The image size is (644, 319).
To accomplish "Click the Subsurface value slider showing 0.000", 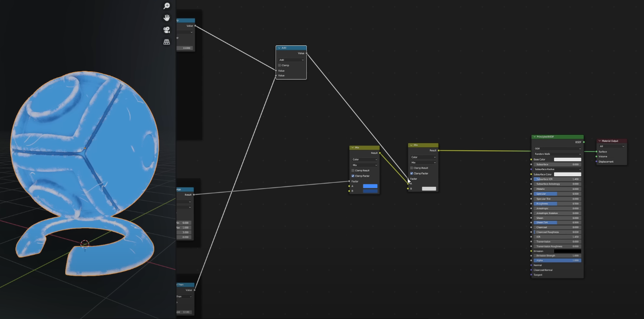I will click(557, 164).
